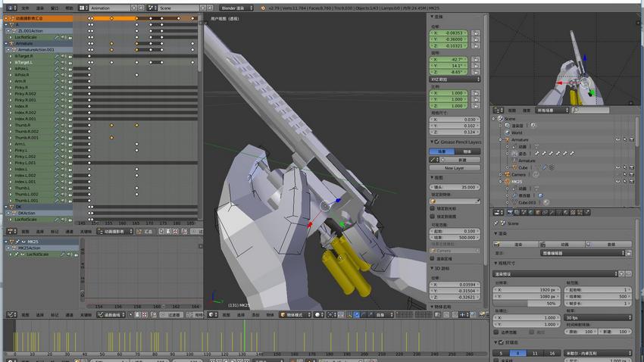The width and height of the screenshot is (644, 362).
Task: Click the World icon in outliner
Action: 508,133
